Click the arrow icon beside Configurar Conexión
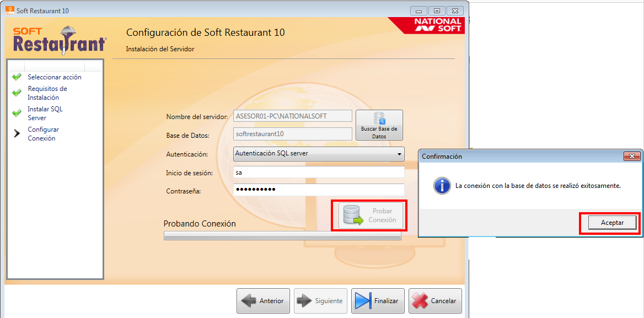This screenshot has height=318, width=644. (17, 134)
